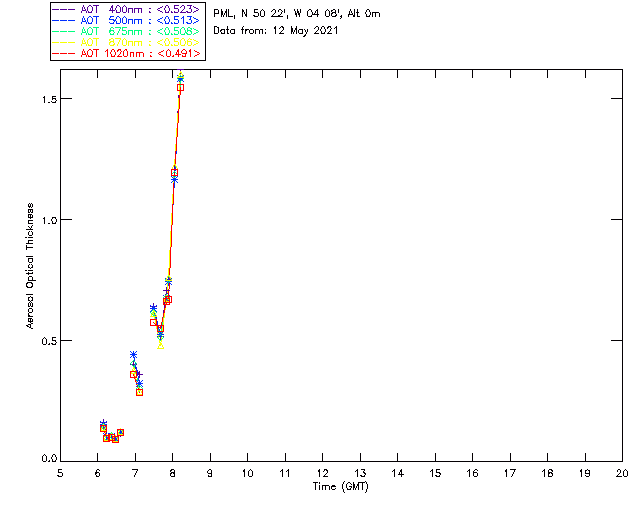
Task: Click the yellow triangle marker just below 0.5
Action: 160,345
